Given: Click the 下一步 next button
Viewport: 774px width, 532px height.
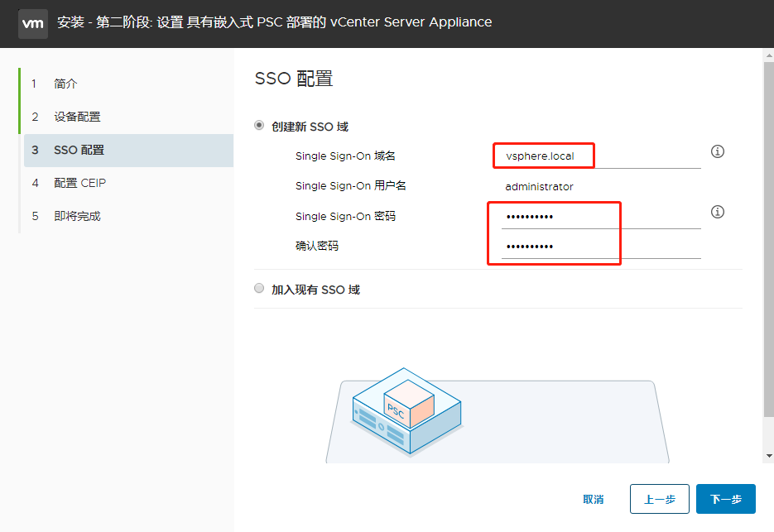Looking at the screenshot, I should [726, 499].
